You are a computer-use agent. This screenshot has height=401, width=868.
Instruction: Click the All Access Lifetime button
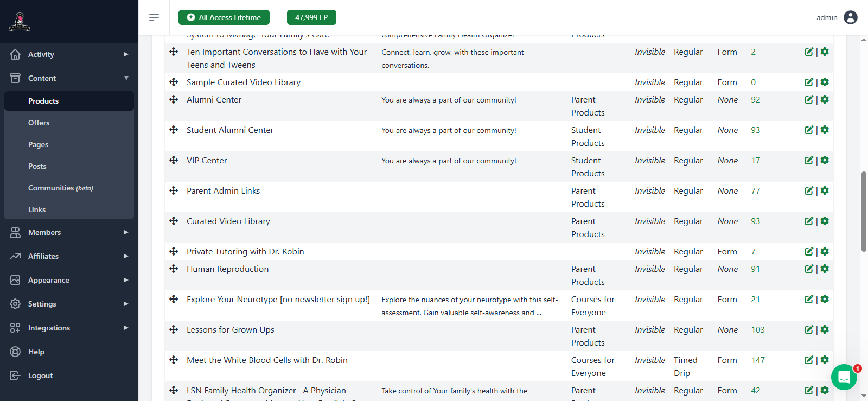tap(224, 17)
